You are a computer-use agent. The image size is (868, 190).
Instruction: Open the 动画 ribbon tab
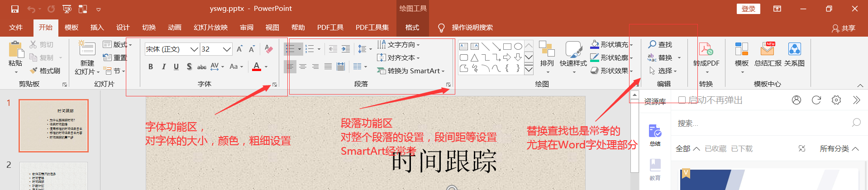pyautogui.click(x=174, y=28)
